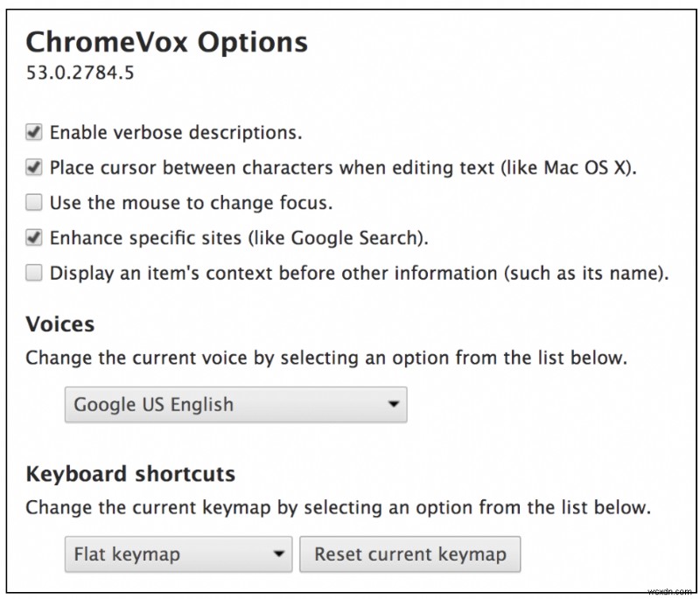Click the Voices section heading

60,324
